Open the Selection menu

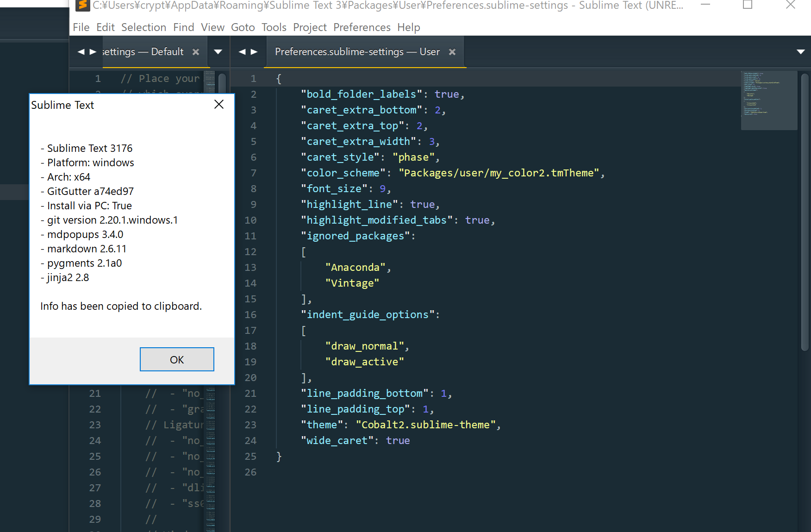click(143, 27)
